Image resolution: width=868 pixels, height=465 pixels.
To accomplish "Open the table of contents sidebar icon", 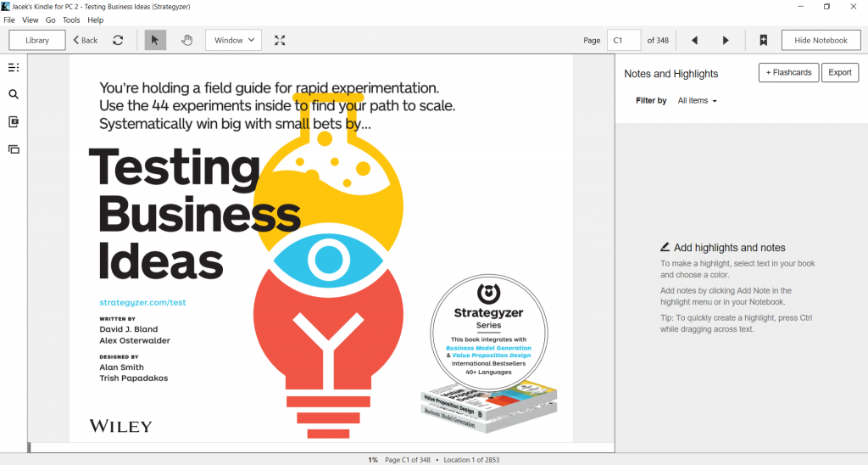I will tap(14, 68).
